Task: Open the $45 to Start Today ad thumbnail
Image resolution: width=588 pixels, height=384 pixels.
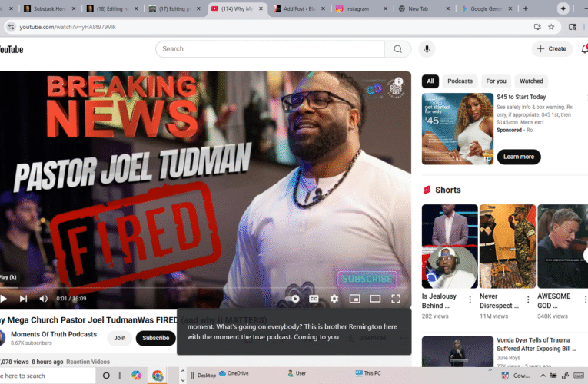Action: pos(457,128)
